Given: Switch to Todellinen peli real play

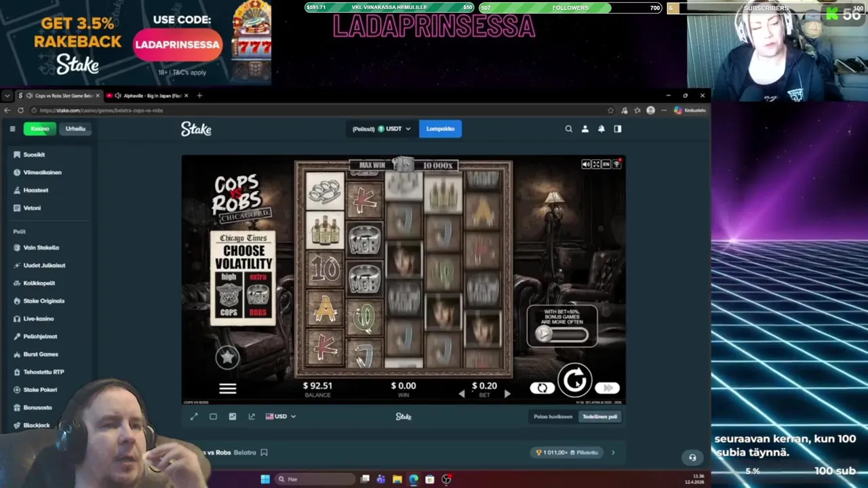Looking at the screenshot, I should [600, 417].
